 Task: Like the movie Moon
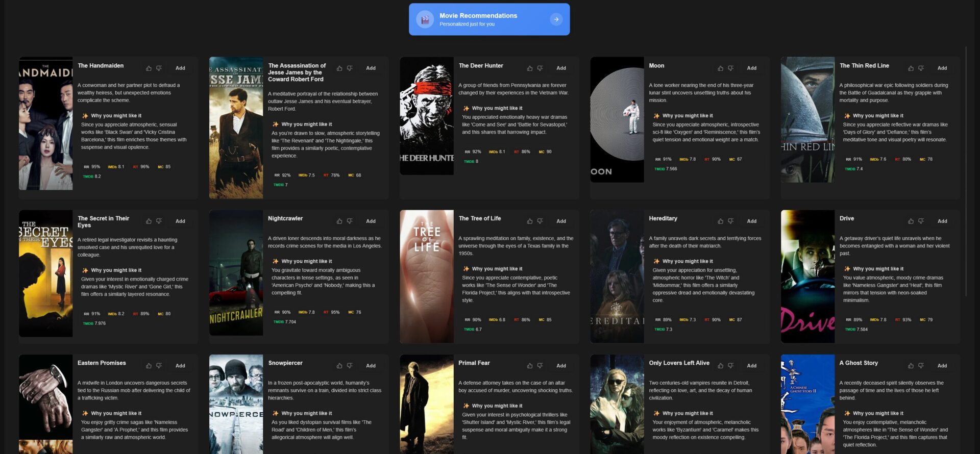[x=720, y=68]
